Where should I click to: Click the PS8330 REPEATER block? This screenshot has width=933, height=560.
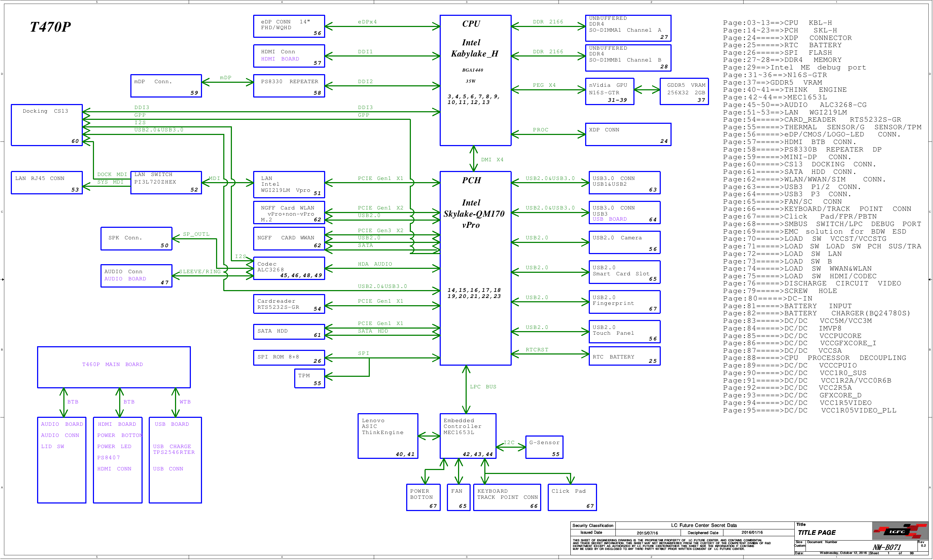(289, 86)
